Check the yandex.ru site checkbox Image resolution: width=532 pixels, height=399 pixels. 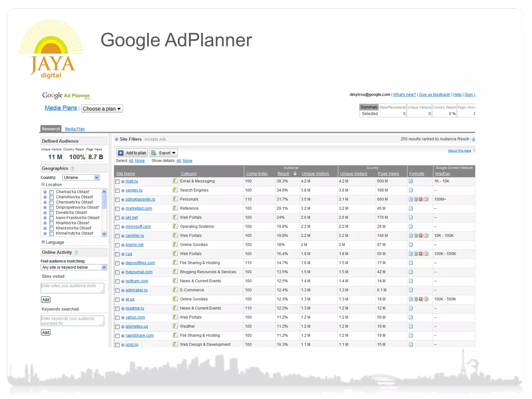[x=117, y=191]
